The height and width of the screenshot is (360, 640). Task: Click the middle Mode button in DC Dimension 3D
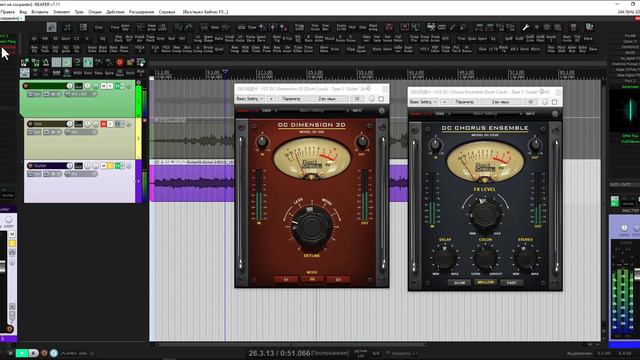(x=312, y=279)
